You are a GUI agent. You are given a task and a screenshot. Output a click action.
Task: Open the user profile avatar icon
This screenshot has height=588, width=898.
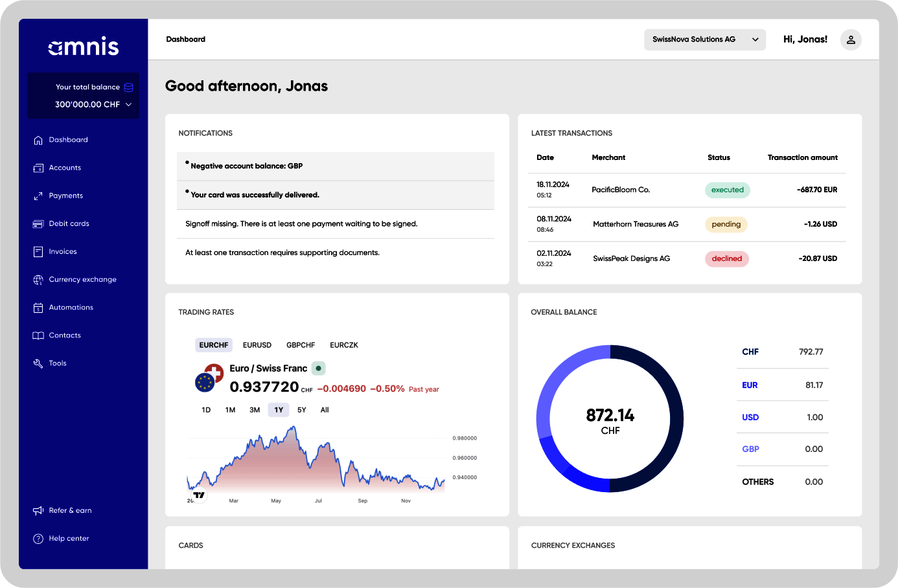(x=851, y=40)
